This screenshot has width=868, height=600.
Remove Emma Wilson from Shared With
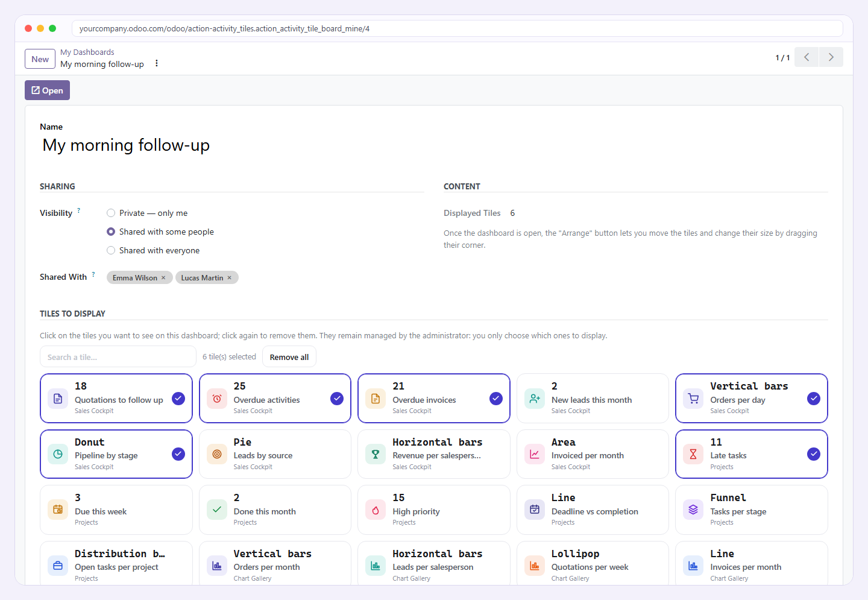click(163, 278)
